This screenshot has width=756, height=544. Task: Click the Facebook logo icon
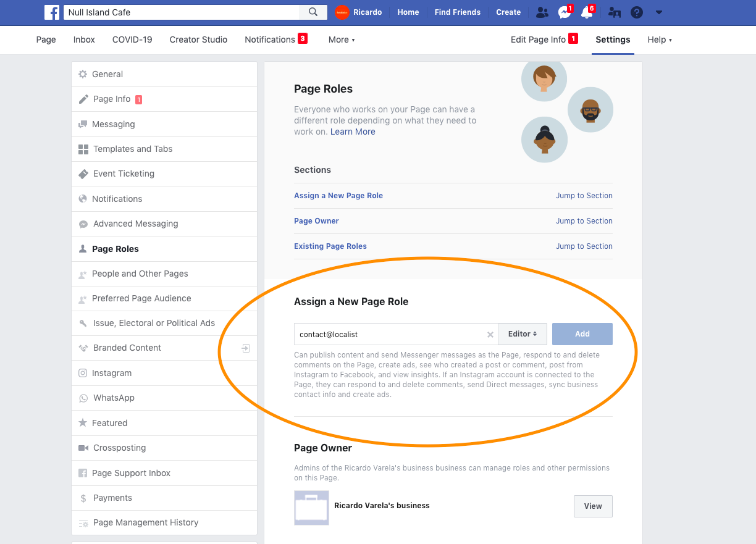click(x=52, y=12)
